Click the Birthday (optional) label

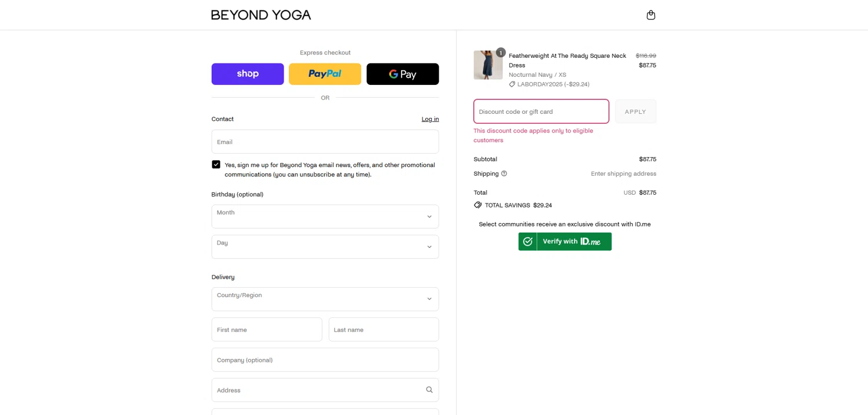coord(237,194)
